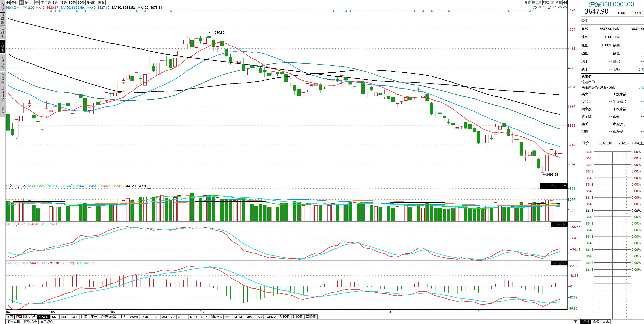Click the undo arrow icon

(x=545, y=8)
